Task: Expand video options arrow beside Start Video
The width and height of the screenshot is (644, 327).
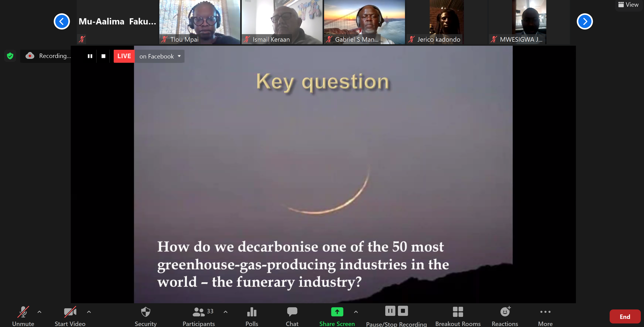Action: click(x=89, y=312)
